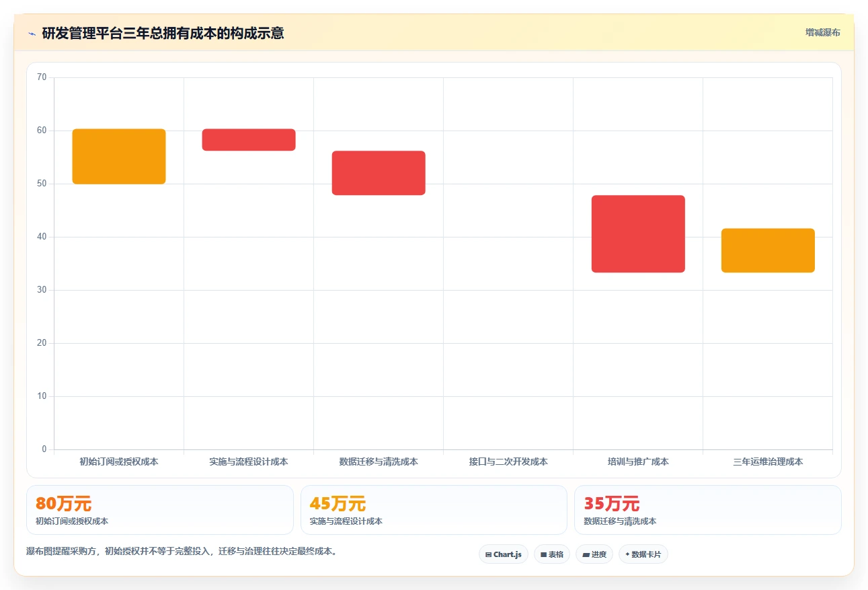Image resolution: width=868 pixels, height=590 pixels.
Task: Click the orange 三年运维治理成本 bar
Action: click(x=768, y=250)
